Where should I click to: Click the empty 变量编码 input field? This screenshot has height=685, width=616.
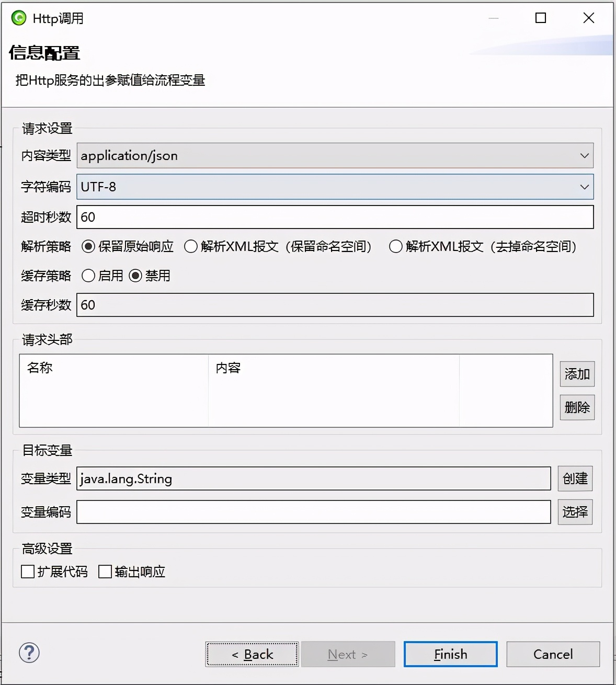[314, 512]
